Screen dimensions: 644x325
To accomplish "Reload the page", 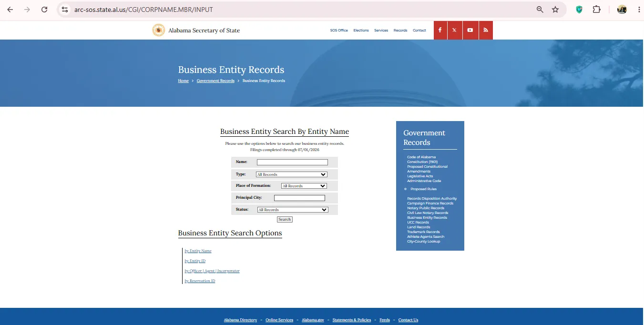I will (44, 10).
